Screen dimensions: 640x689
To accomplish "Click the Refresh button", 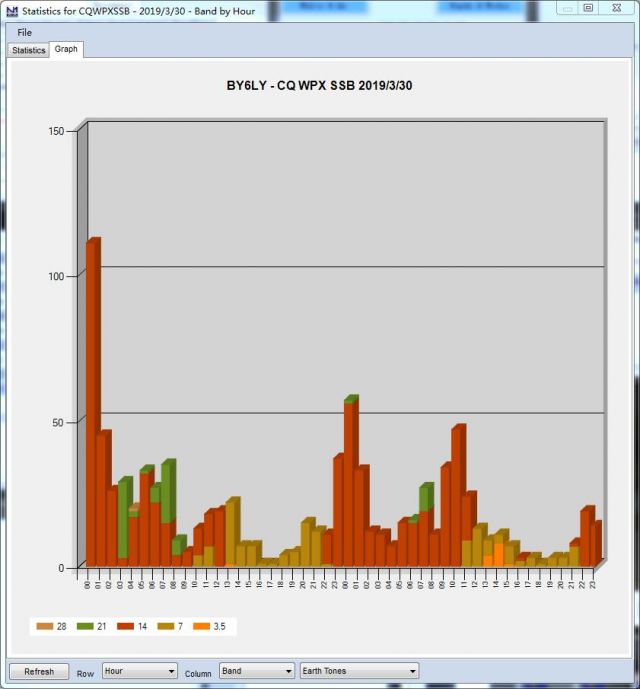I will (x=39, y=671).
